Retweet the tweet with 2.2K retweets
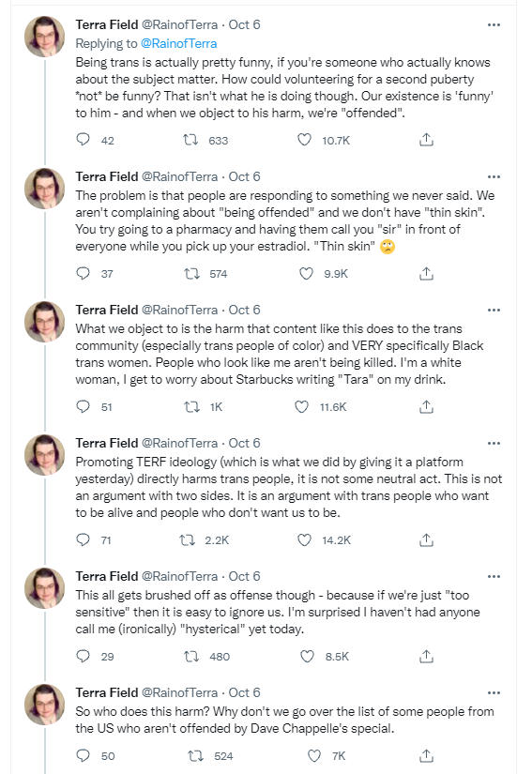This screenshot has height=774, width=532. tap(187, 540)
